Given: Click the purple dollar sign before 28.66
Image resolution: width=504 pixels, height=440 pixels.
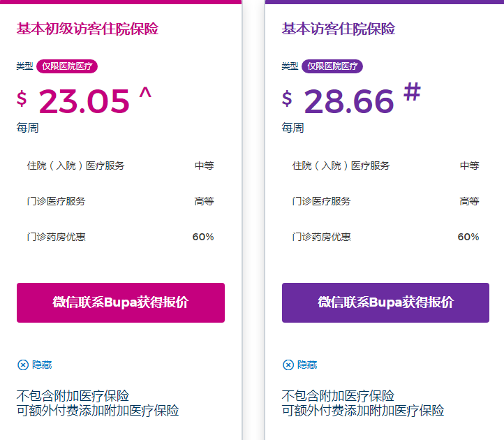Looking at the screenshot, I should click(x=287, y=99).
